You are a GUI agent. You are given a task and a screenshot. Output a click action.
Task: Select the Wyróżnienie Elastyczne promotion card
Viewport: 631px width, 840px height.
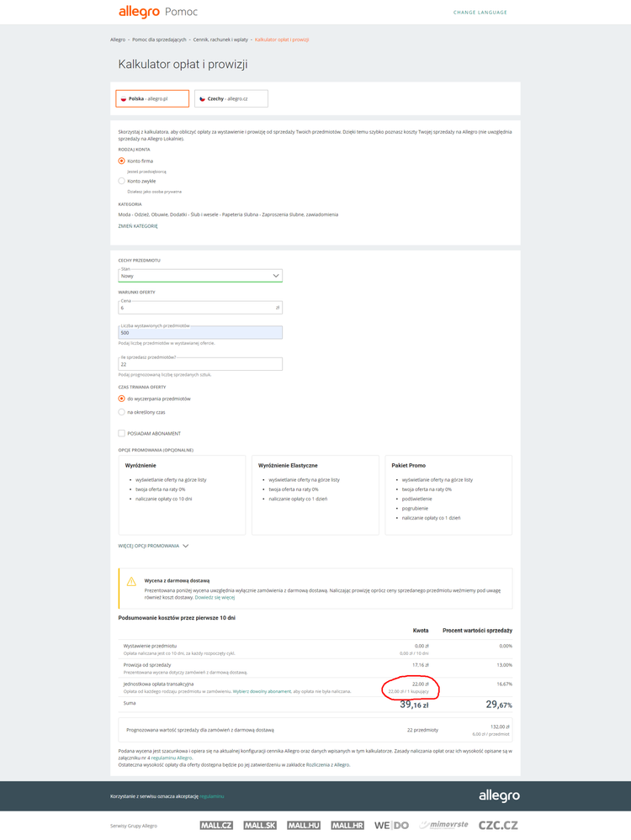point(315,495)
